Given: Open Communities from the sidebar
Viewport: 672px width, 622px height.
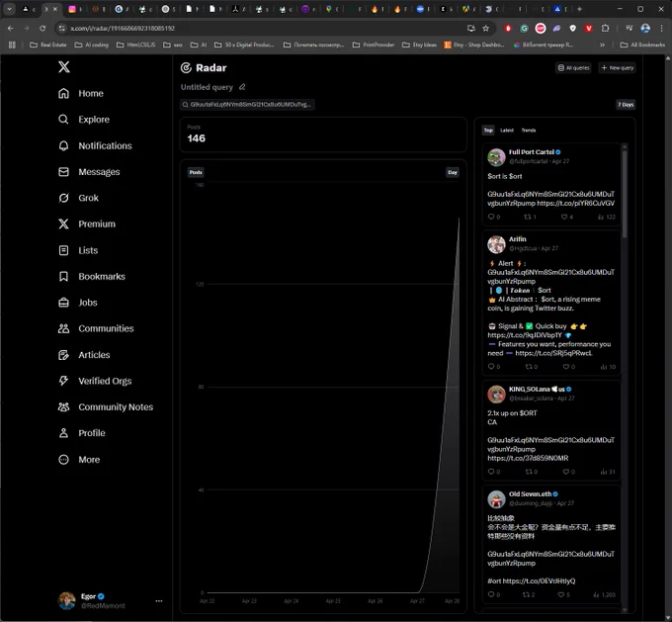Looking at the screenshot, I should point(96,328).
